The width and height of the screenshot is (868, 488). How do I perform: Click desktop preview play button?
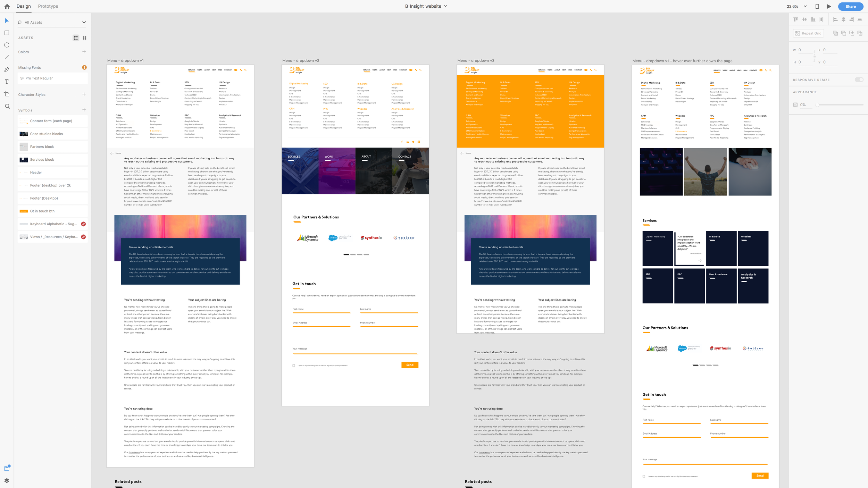[829, 6]
